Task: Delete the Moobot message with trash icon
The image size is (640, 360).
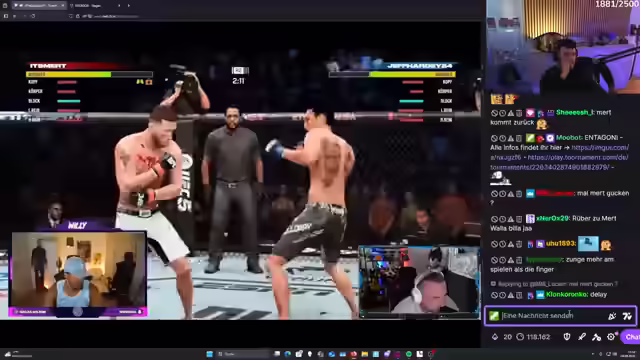Action: click(x=519, y=138)
